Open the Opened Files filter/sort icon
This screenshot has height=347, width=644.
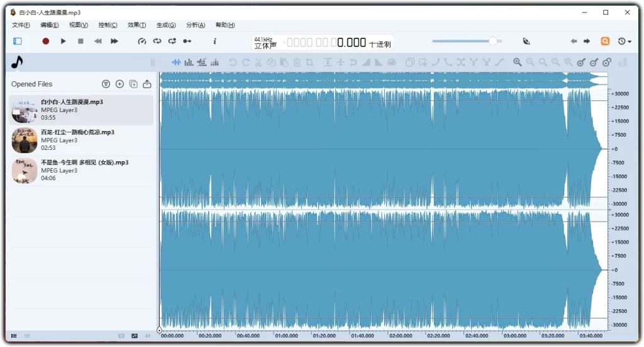[x=106, y=84]
